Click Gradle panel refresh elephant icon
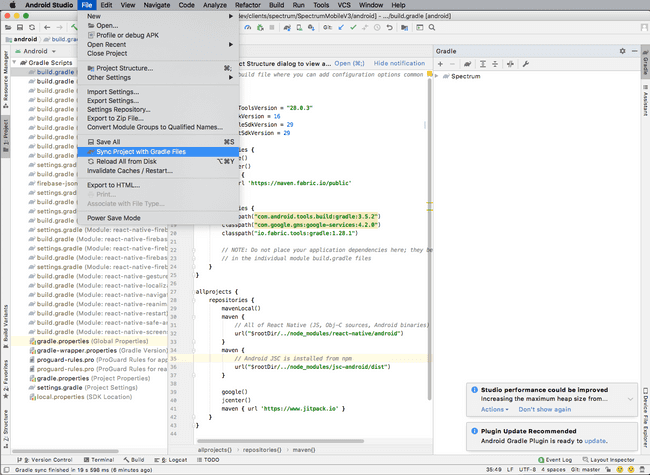The width and height of the screenshot is (650, 475). (467, 64)
